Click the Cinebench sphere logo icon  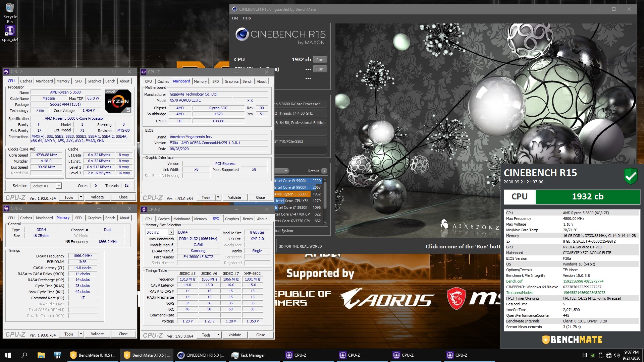coord(242,34)
